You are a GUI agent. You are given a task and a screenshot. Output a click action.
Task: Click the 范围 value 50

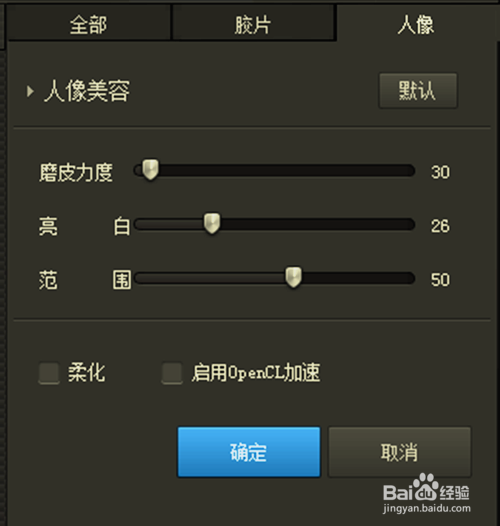[440, 279]
